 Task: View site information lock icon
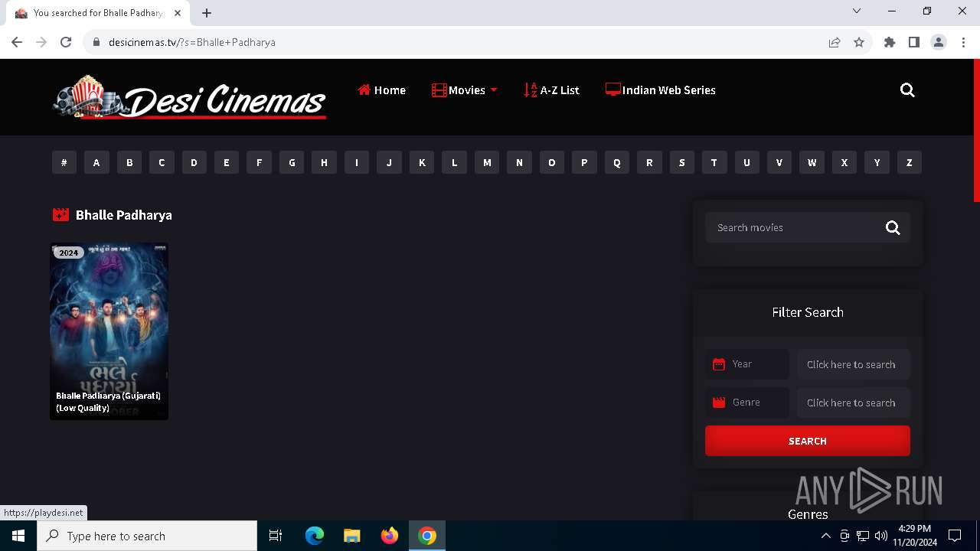(96, 42)
